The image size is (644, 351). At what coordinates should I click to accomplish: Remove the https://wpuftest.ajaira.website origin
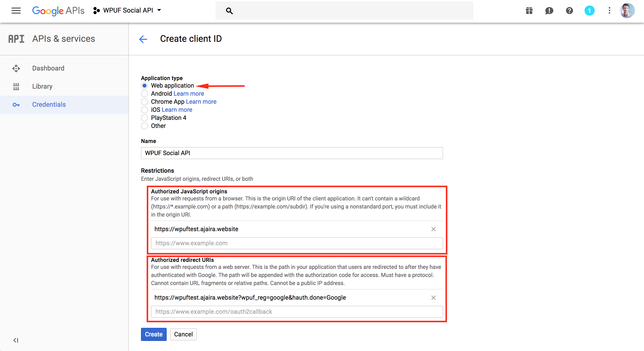(433, 229)
